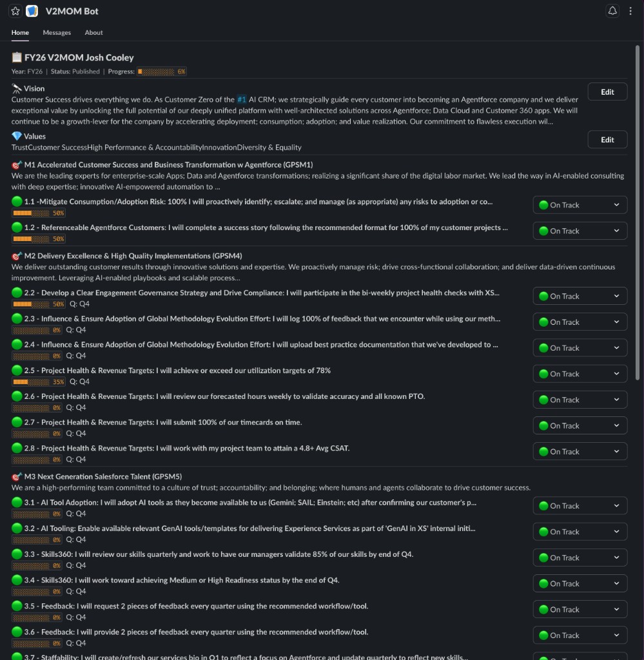Star the V2MOM Bot app
The image size is (644, 660).
15,11
